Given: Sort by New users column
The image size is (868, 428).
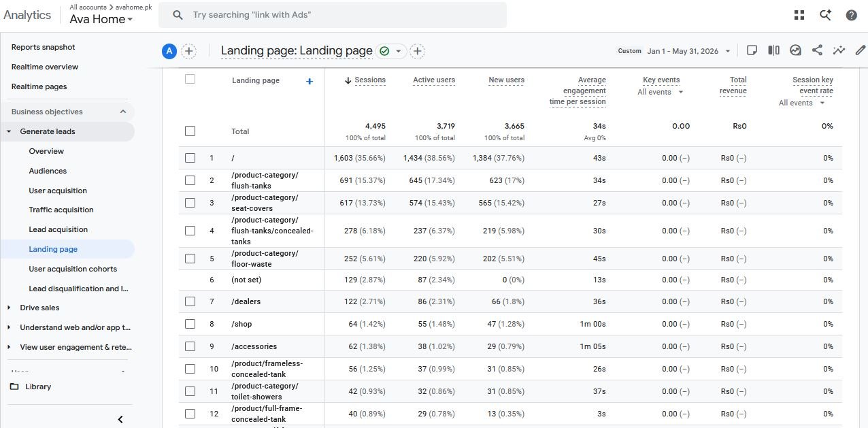Looking at the screenshot, I should click(x=506, y=80).
